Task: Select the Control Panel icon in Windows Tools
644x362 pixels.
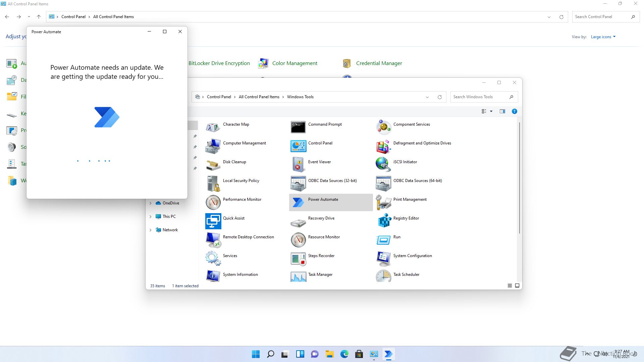Action: pyautogui.click(x=298, y=146)
